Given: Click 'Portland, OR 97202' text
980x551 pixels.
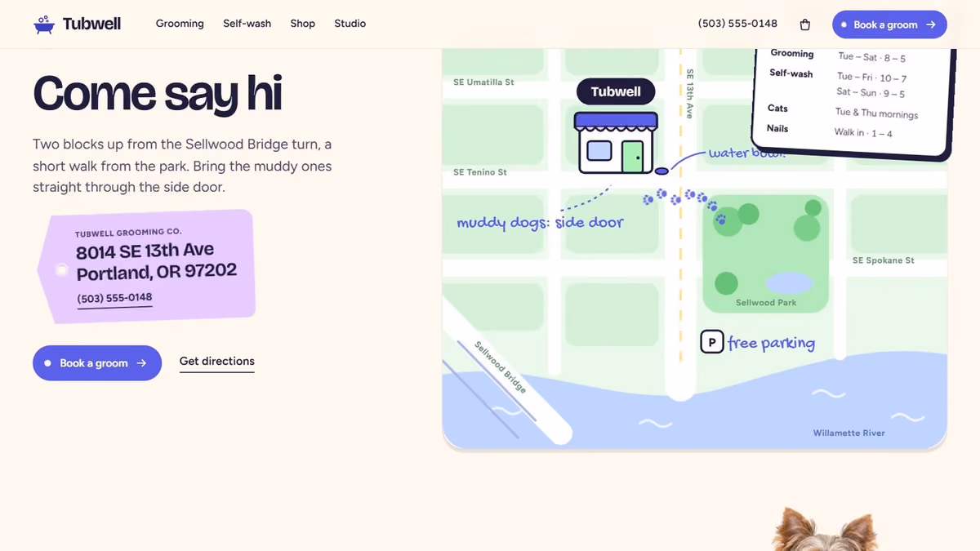Looking at the screenshot, I should 156,272.
